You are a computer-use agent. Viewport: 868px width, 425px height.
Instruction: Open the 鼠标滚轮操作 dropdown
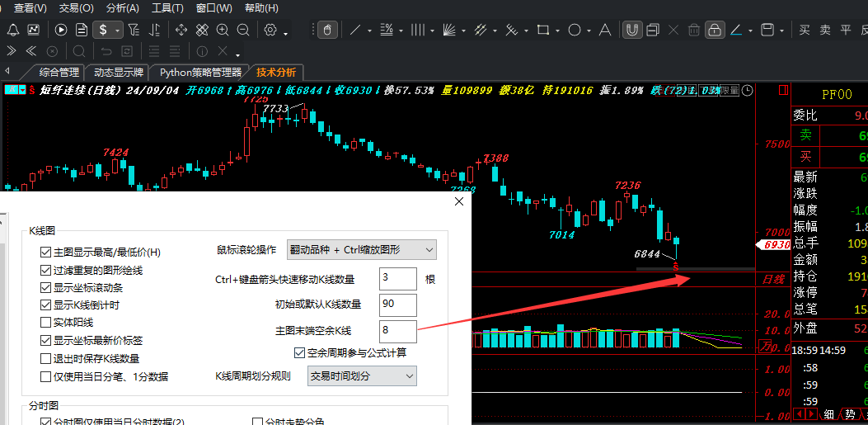click(x=362, y=250)
